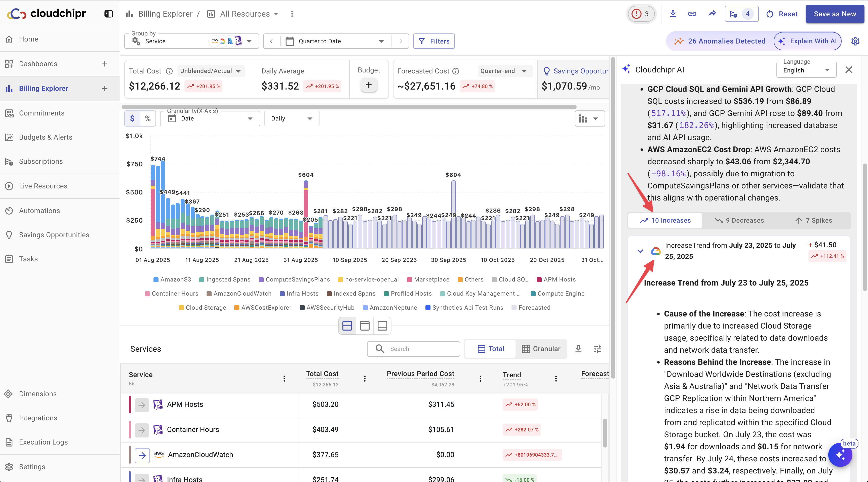868x482 pixels.
Task: Click the Total Cost info icon
Action: (170, 71)
